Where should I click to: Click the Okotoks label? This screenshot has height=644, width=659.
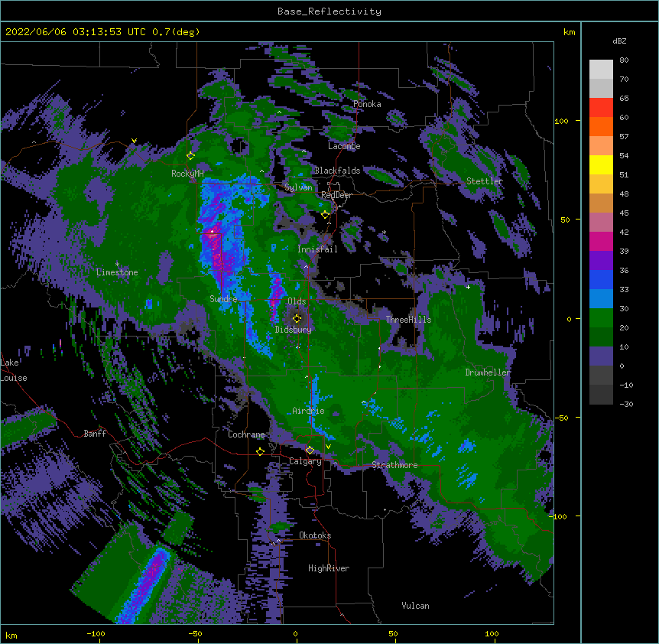(315, 535)
